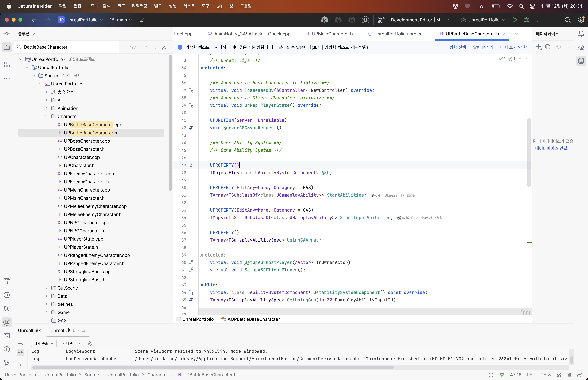Click the Build hammer icon in sidebar

pyautogui.click(x=7, y=281)
